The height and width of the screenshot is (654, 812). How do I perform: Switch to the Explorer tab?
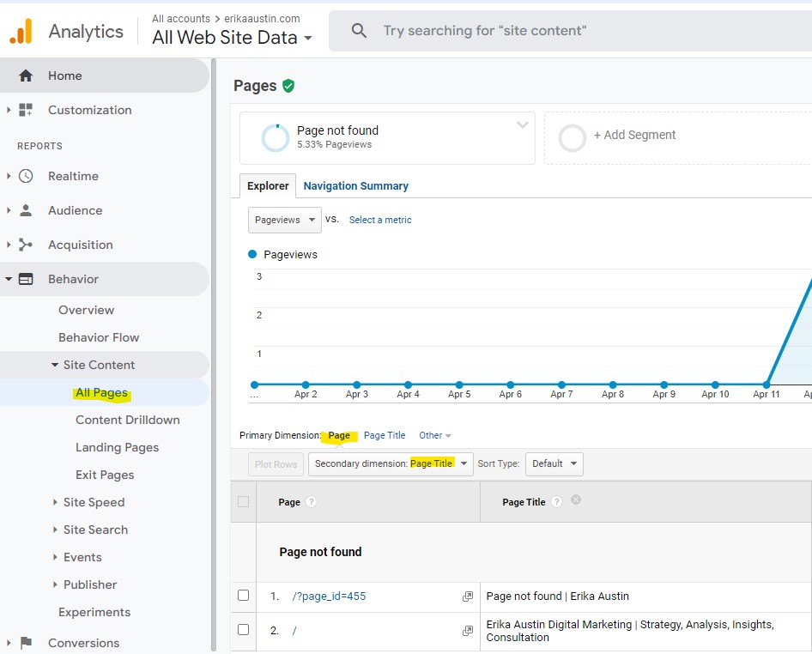268,186
